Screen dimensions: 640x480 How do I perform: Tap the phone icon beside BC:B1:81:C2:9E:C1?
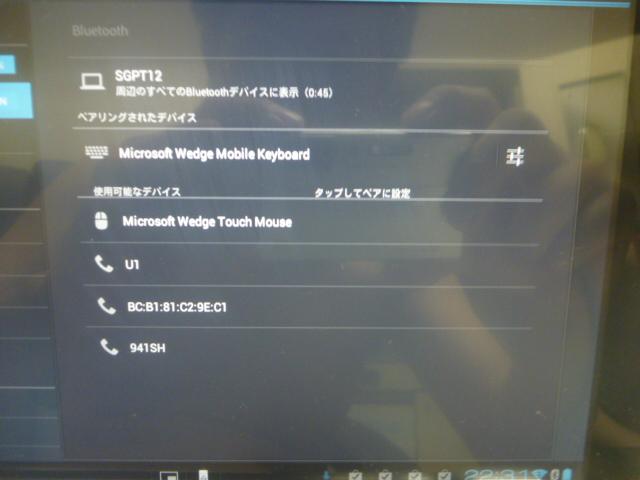click(x=107, y=306)
